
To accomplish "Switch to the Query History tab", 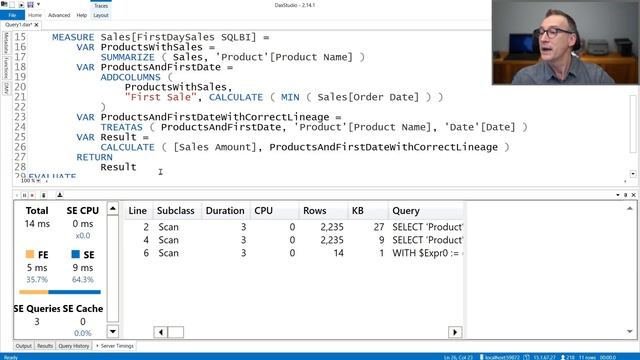I will click(73, 346).
